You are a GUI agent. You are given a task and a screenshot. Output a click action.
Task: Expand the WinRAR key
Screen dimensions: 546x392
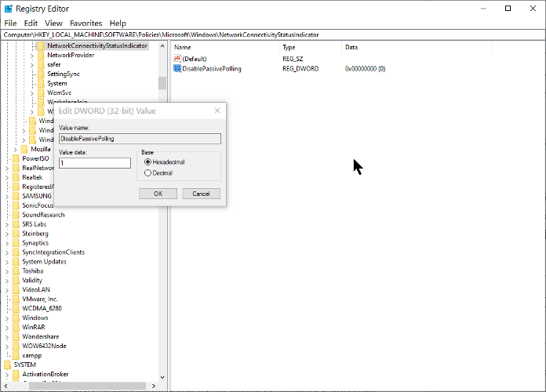tap(7, 328)
